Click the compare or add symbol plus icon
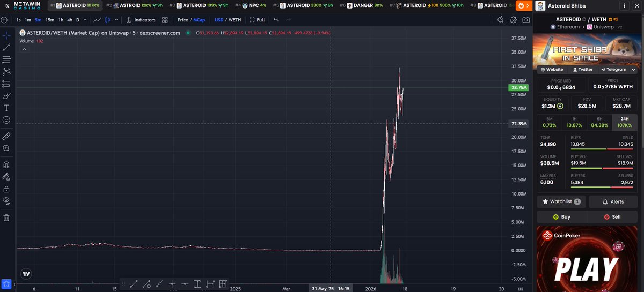 (4, 20)
